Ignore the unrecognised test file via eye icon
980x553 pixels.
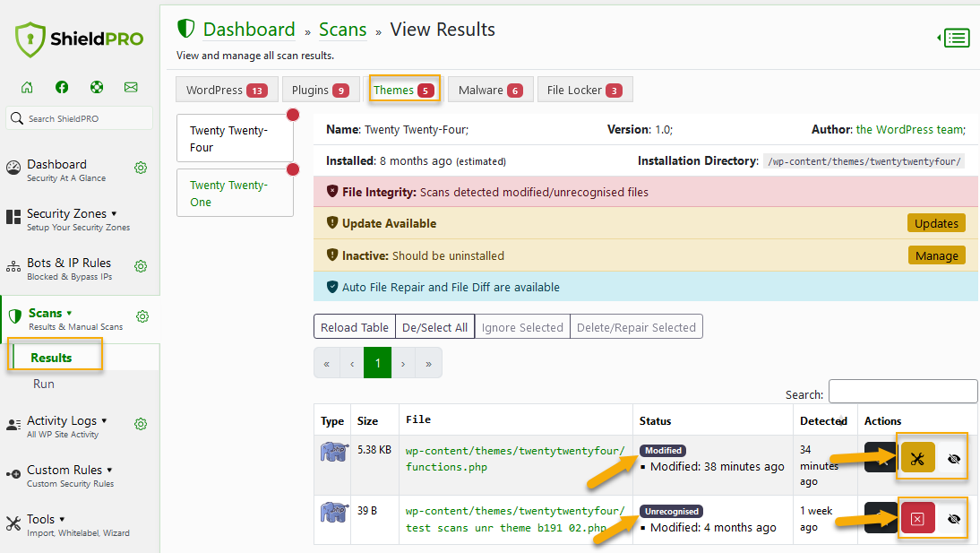pyautogui.click(x=953, y=519)
